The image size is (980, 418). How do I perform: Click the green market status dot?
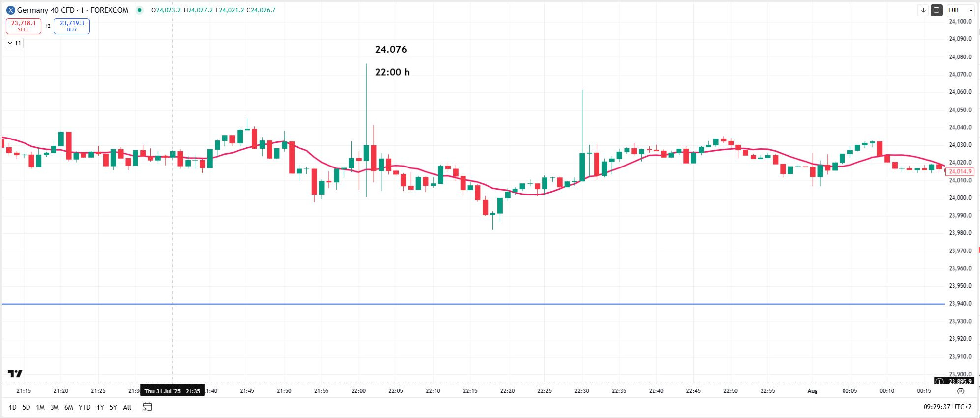point(139,10)
